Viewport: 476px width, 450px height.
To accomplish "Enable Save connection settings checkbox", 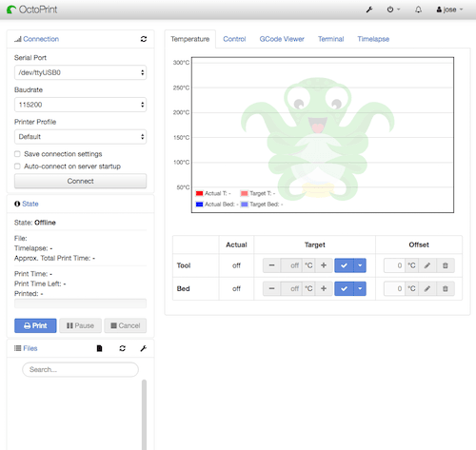I will pos(17,154).
